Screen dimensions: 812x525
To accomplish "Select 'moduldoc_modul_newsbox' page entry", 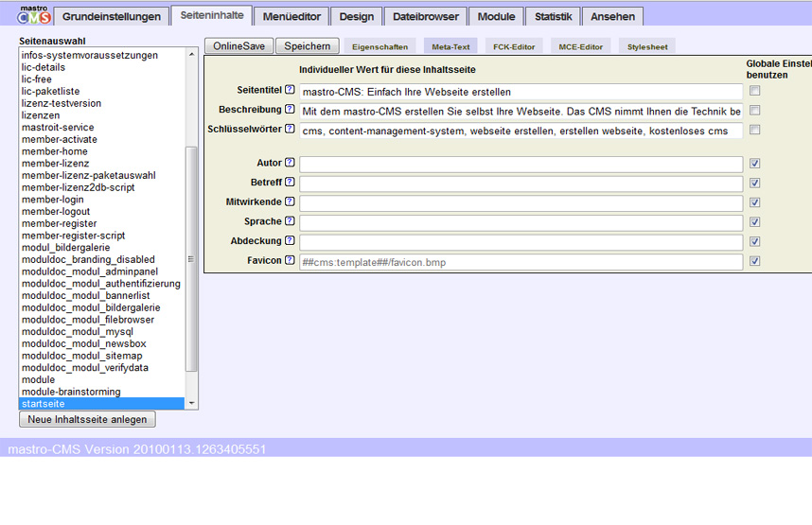I will click(102, 343).
